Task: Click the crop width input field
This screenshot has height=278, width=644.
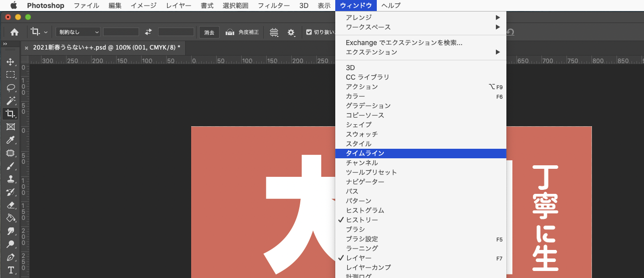Action: pos(121,32)
